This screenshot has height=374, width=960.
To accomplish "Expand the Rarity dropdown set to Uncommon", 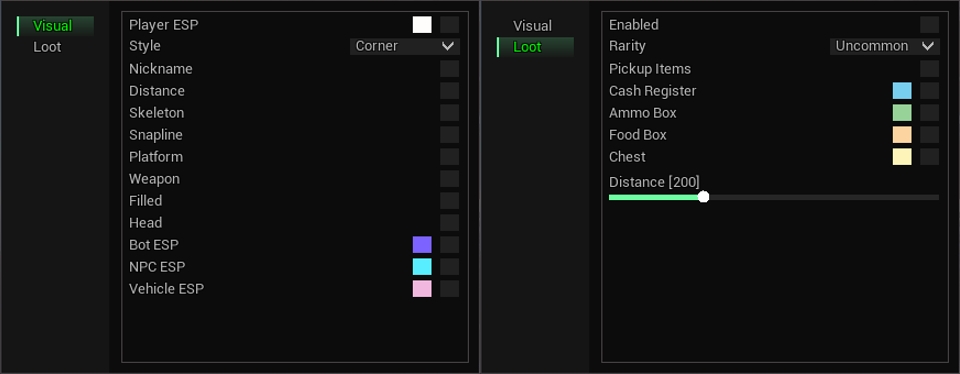I will click(885, 46).
